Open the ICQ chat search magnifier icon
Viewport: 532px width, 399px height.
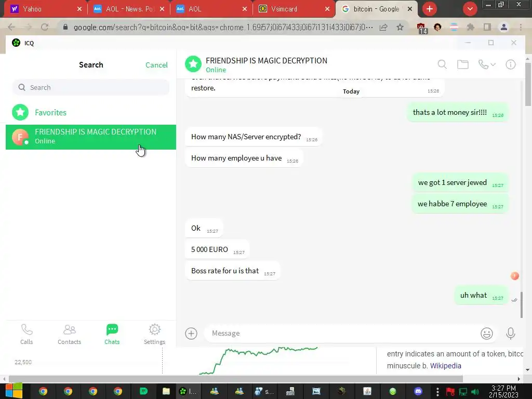point(442,64)
